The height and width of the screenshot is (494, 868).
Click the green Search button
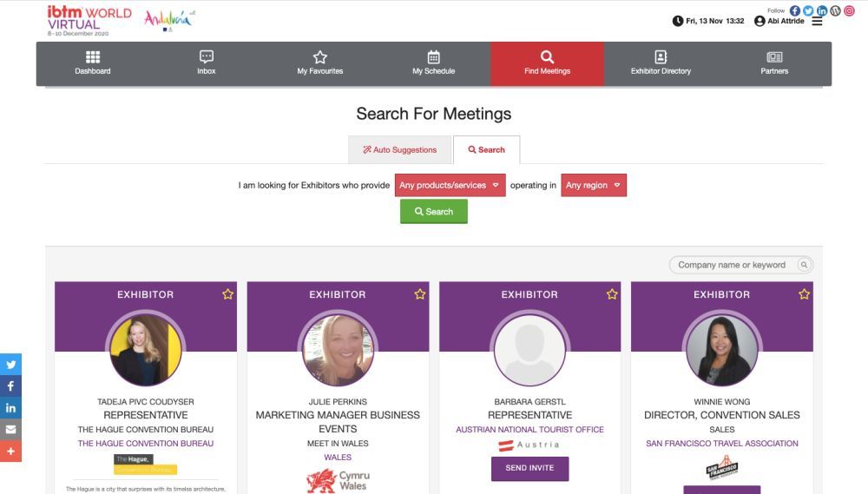(434, 212)
